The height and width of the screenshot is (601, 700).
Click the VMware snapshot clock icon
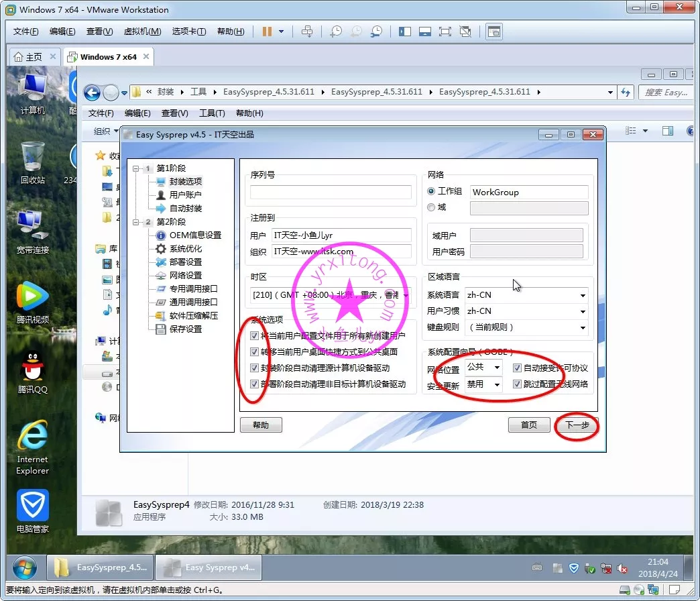click(x=336, y=32)
